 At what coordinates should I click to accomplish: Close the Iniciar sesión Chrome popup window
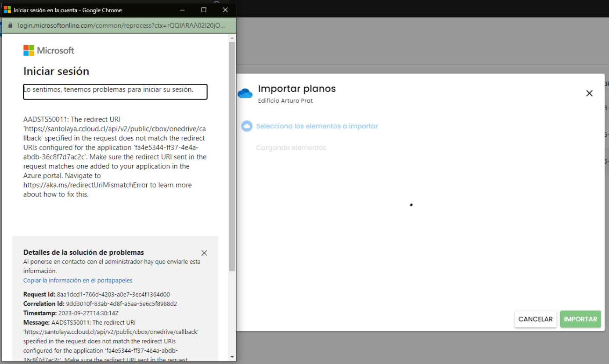coord(225,10)
